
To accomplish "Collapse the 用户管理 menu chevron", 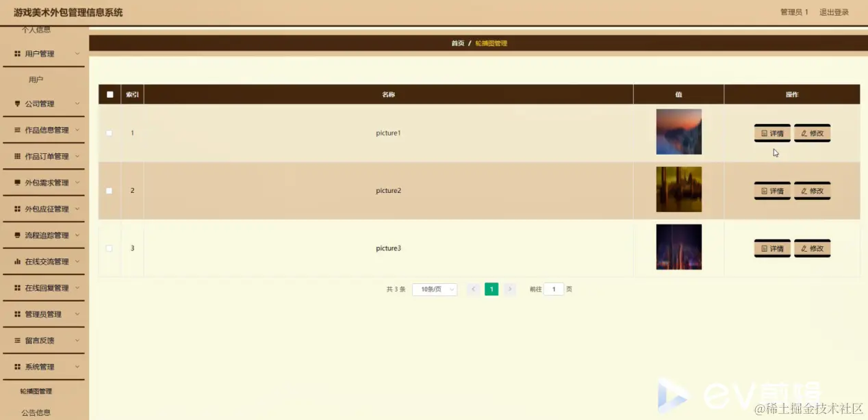I will pyautogui.click(x=77, y=53).
